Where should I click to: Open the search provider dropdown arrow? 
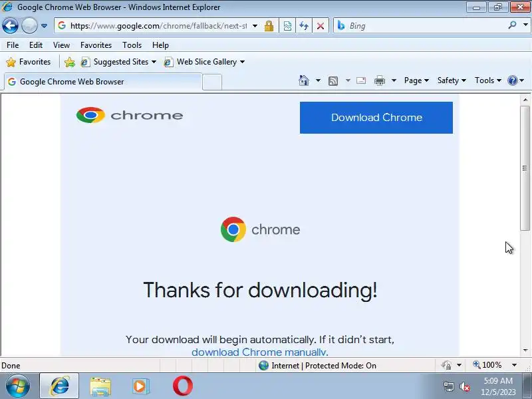tap(525, 25)
